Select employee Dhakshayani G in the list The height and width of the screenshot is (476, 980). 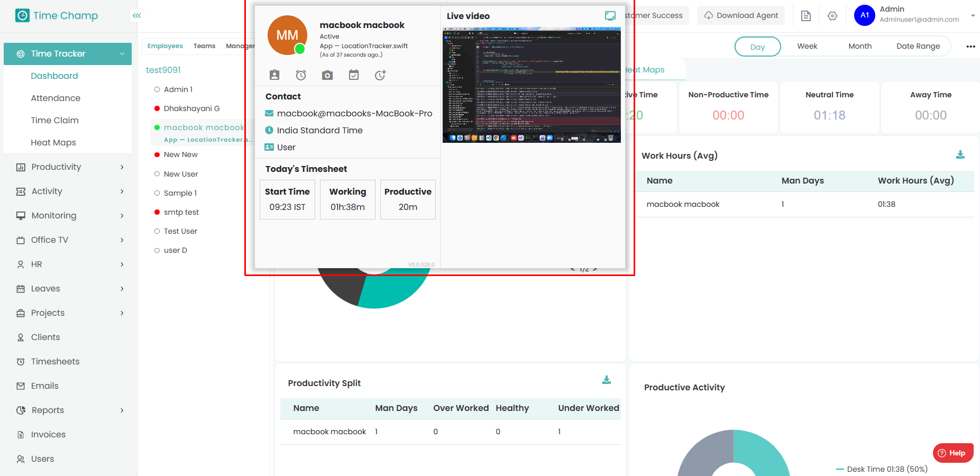(x=191, y=108)
